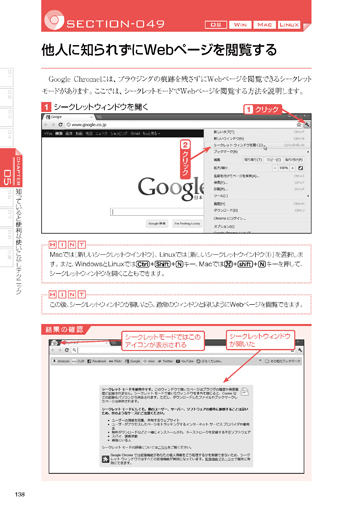Click the fullscreen icon in the zoom row
Viewport: 360px width, 510px height.
[300, 168]
